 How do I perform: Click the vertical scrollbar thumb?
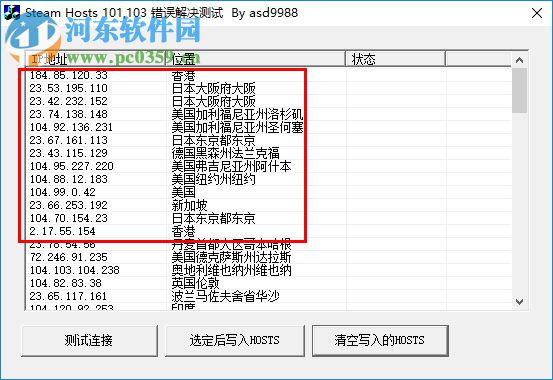[x=519, y=90]
